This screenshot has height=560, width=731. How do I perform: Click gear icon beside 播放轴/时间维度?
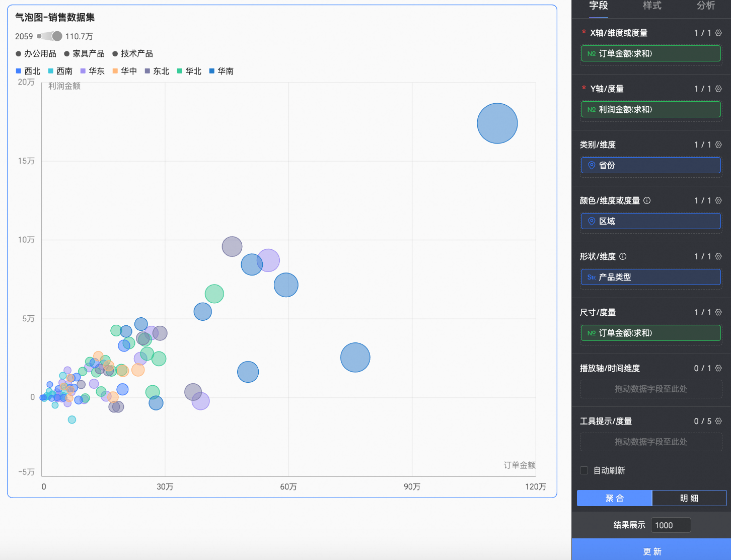pyautogui.click(x=718, y=368)
